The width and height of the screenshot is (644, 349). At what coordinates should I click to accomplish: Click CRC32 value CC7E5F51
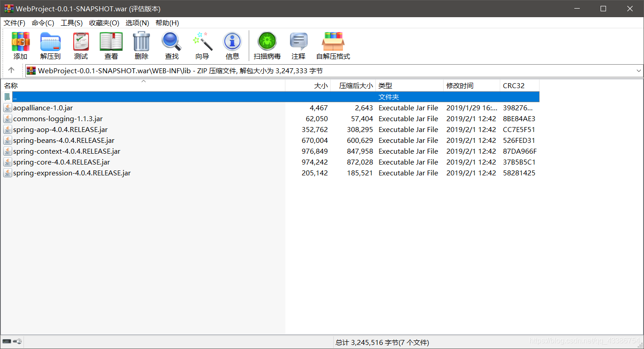(519, 130)
